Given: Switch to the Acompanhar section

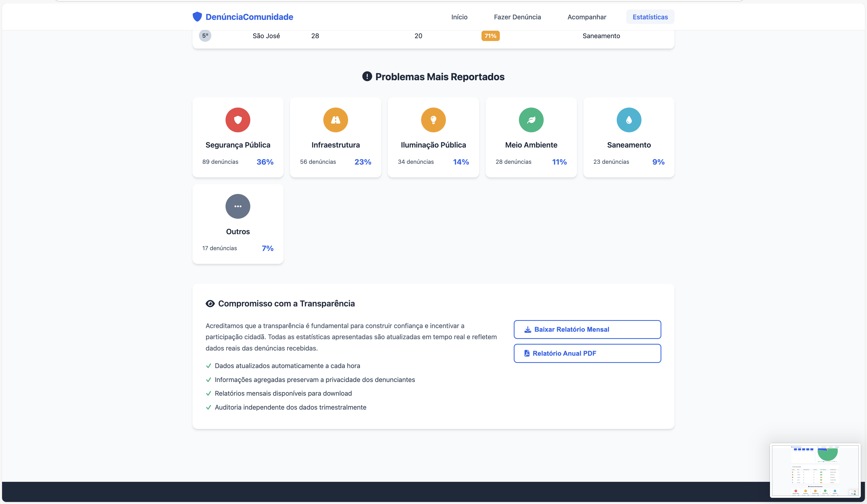Looking at the screenshot, I should tap(587, 17).
